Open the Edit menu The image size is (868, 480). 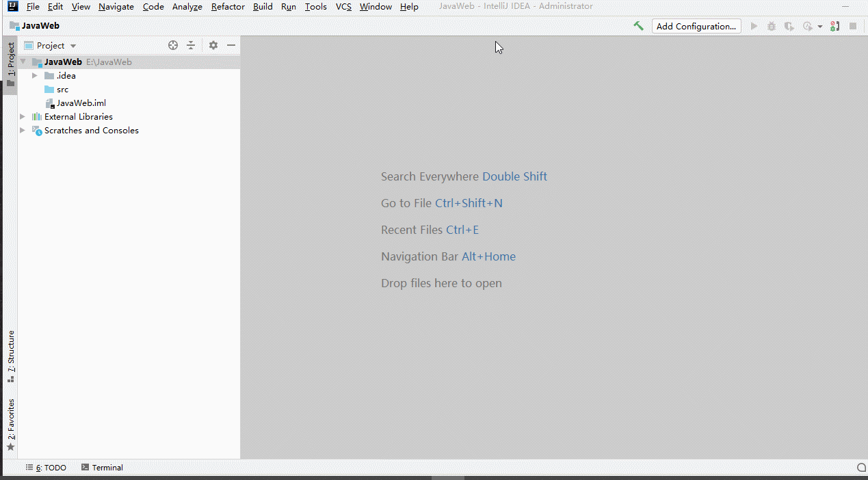(x=55, y=6)
